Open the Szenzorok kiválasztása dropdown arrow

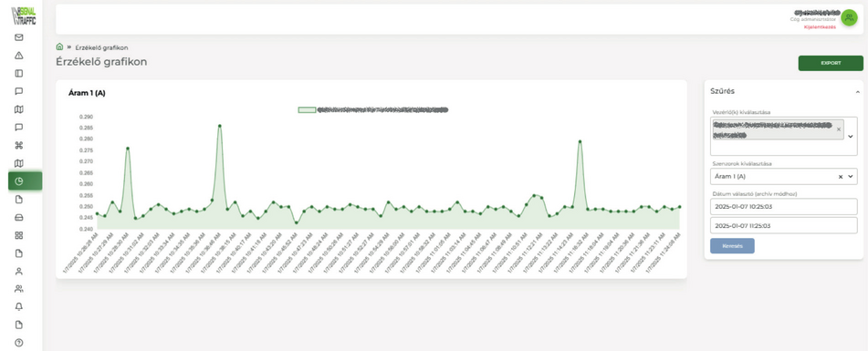pos(851,177)
